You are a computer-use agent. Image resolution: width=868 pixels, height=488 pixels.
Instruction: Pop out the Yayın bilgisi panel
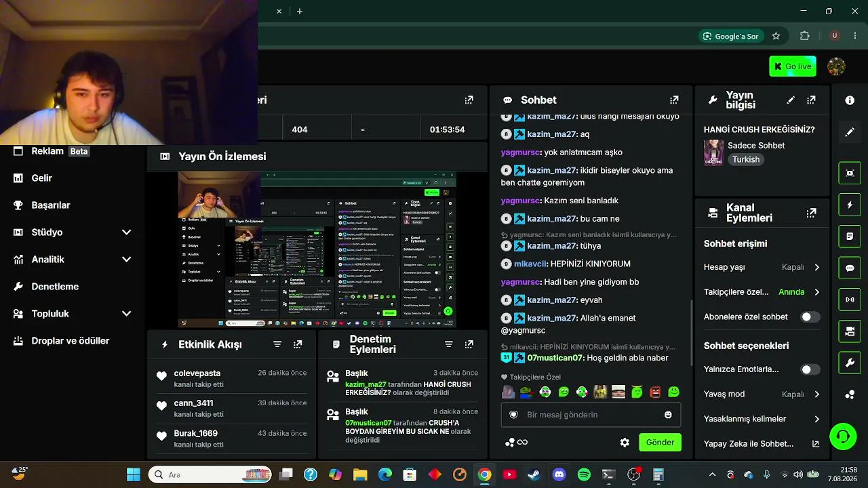(811, 100)
